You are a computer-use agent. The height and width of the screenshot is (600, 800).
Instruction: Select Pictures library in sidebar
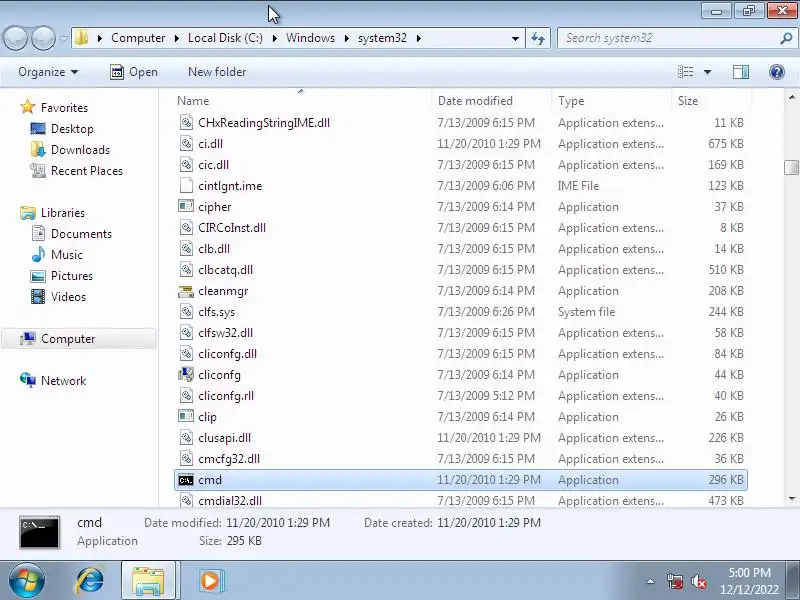pyautogui.click(x=71, y=276)
